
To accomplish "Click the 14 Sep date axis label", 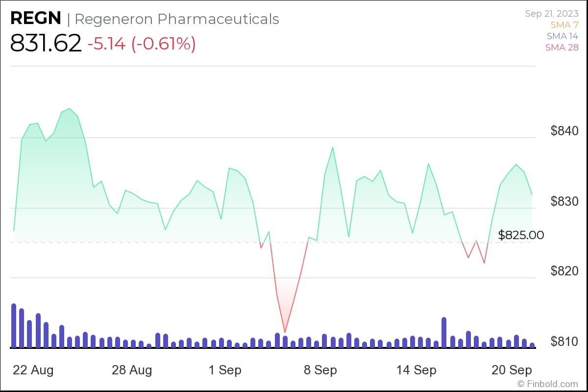I will pyautogui.click(x=416, y=370).
